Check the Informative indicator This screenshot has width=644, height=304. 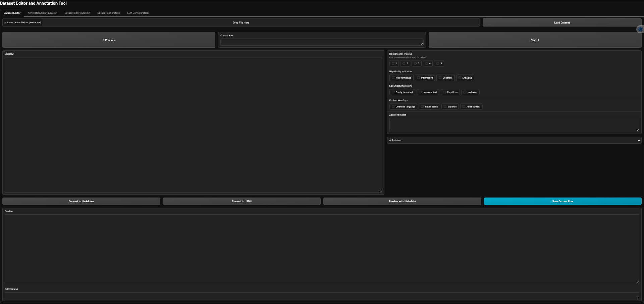click(419, 78)
